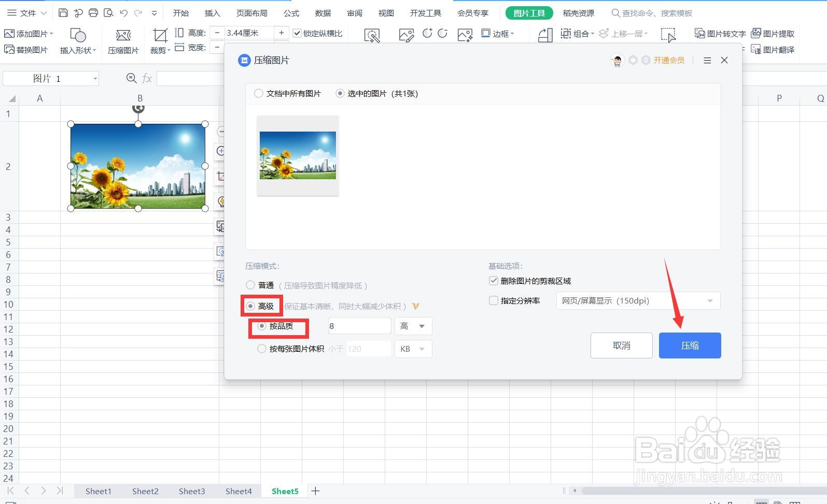Click the picture edit pencil icon

(x=407, y=35)
